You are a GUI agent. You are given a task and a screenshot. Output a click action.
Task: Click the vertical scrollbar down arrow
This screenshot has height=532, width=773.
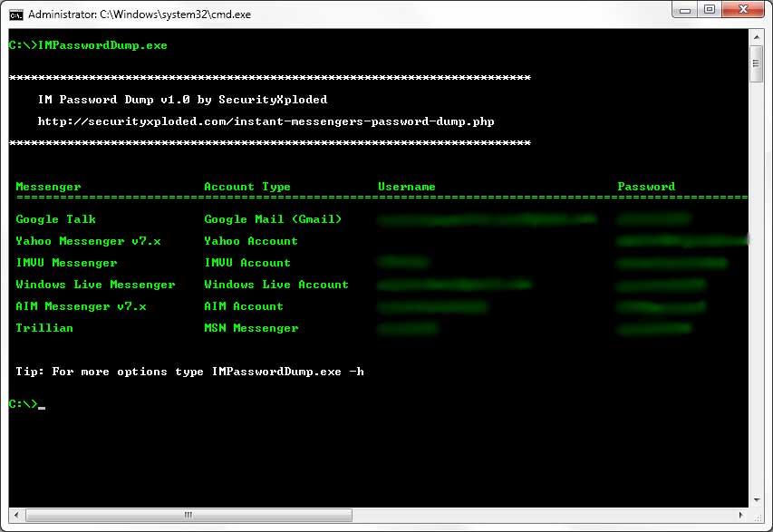pyautogui.click(x=756, y=500)
